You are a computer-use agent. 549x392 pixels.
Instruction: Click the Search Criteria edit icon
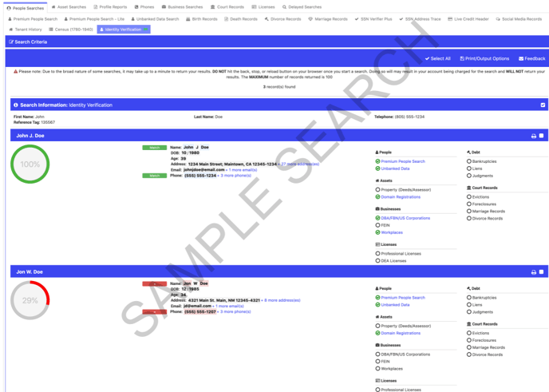click(x=11, y=42)
